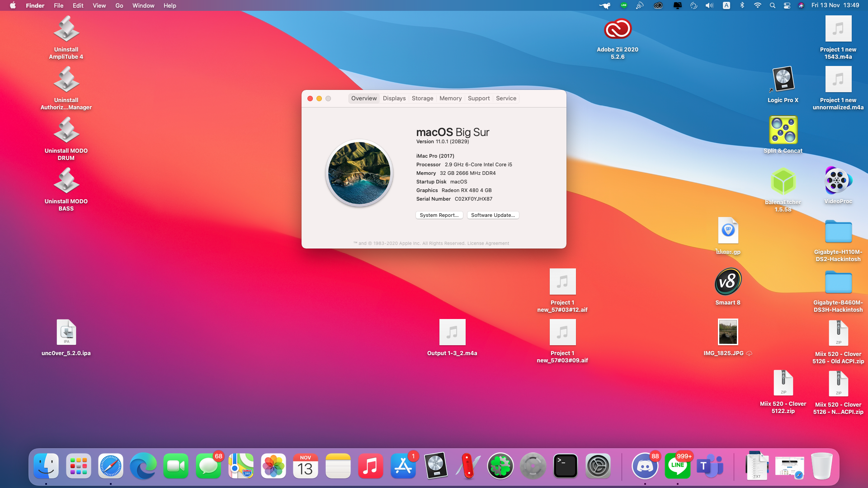
Task: Open Spotlight search in menu bar
Action: pos(772,5)
